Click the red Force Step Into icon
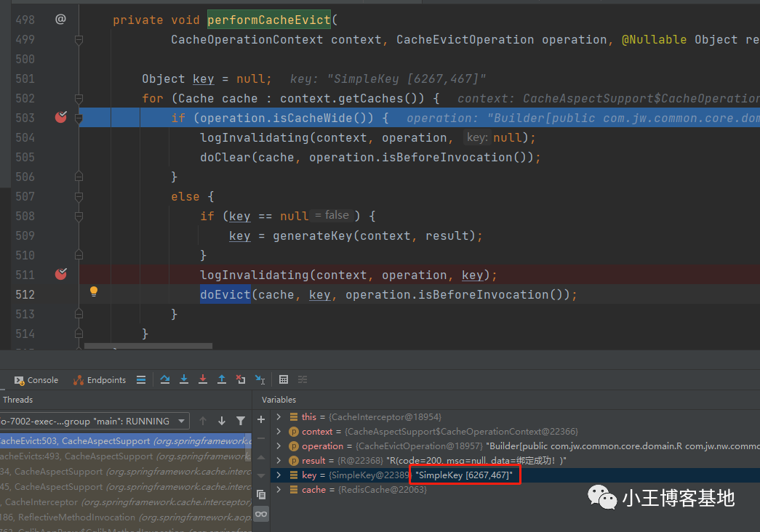 203,379
